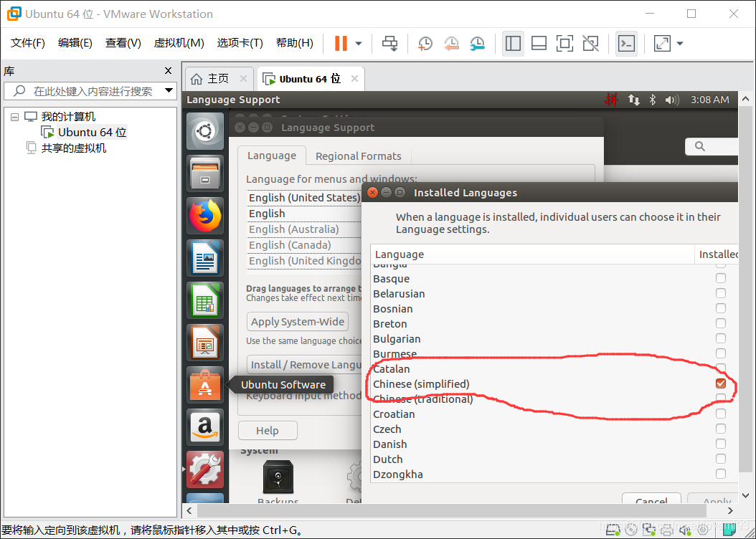Enter full screen mode icon
The width and height of the screenshot is (756, 539).
tap(564, 43)
